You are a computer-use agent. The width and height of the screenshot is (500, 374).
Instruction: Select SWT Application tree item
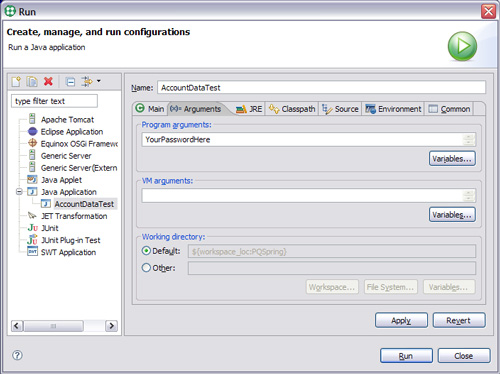68,252
